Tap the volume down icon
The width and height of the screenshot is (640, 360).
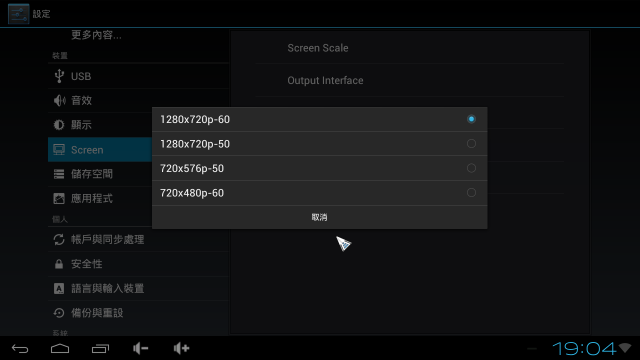click(x=140, y=349)
